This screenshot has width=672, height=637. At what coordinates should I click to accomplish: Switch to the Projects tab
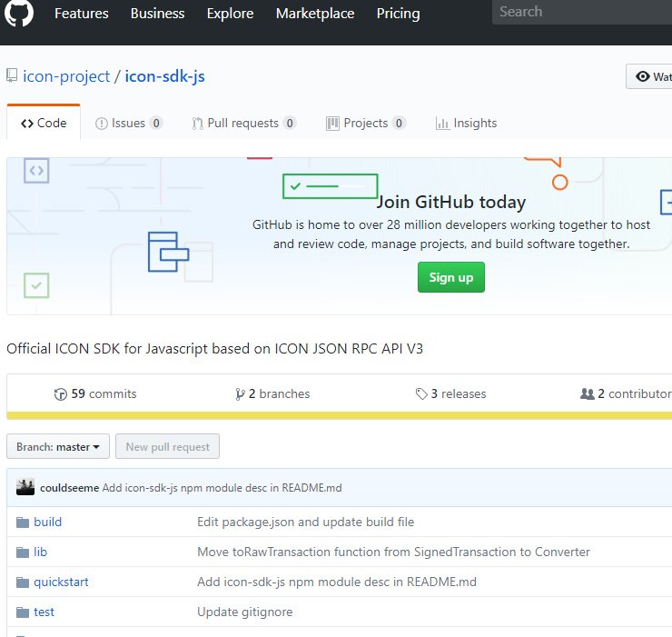point(366,123)
